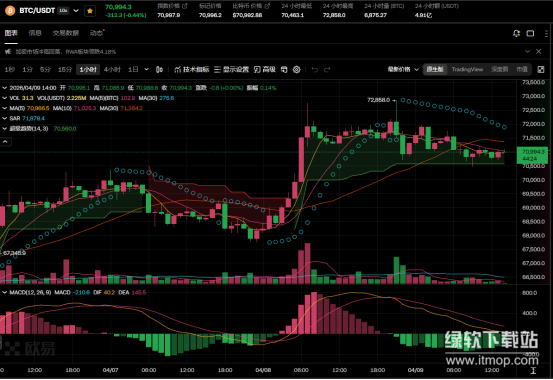Click the undo arrow in chart toolbar

pos(315,70)
